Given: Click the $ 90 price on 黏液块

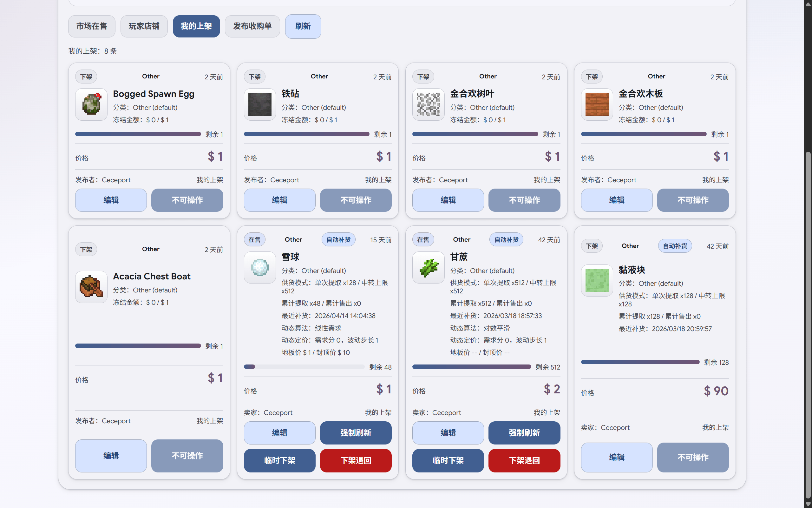Looking at the screenshot, I should pyautogui.click(x=716, y=391).
